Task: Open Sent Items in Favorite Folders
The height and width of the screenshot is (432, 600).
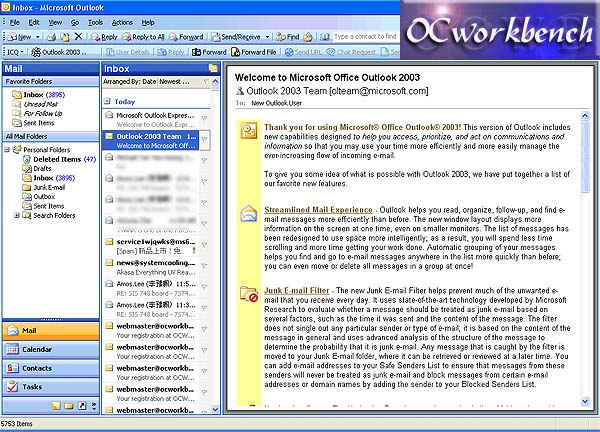Action: click(33, 123)
